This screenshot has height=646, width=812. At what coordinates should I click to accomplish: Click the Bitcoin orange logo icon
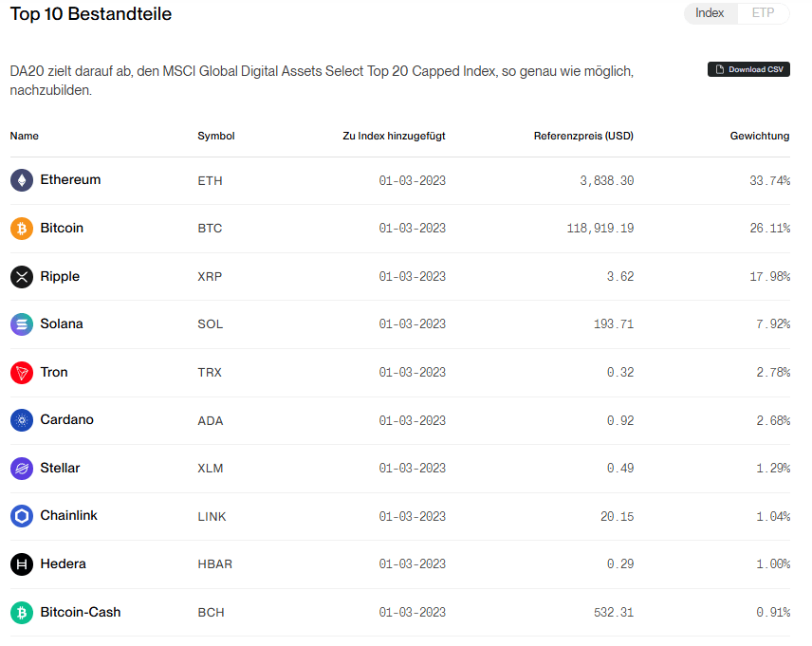[x=22, y=229]
